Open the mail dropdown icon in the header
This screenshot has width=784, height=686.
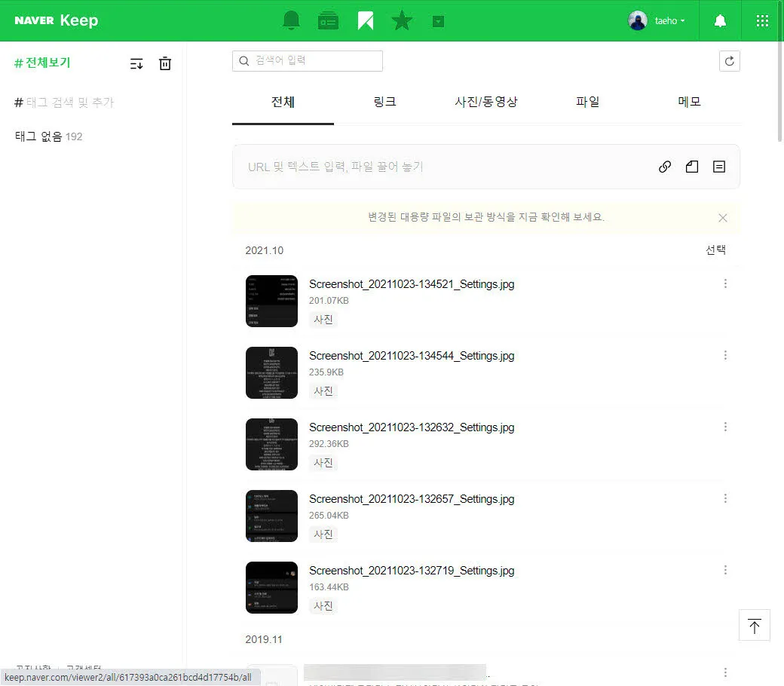click(x=439, y=20)
